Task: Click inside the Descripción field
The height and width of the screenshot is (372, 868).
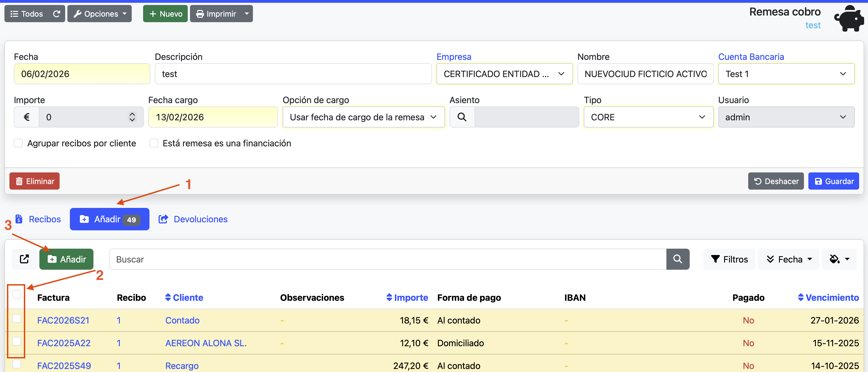Action: (x=293, y=74)
